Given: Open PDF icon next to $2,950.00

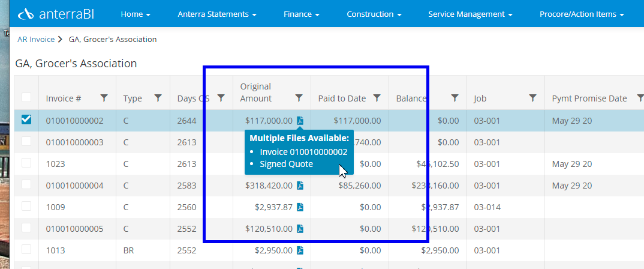Looking at the screenshot, I should click(x=300, y=250).
